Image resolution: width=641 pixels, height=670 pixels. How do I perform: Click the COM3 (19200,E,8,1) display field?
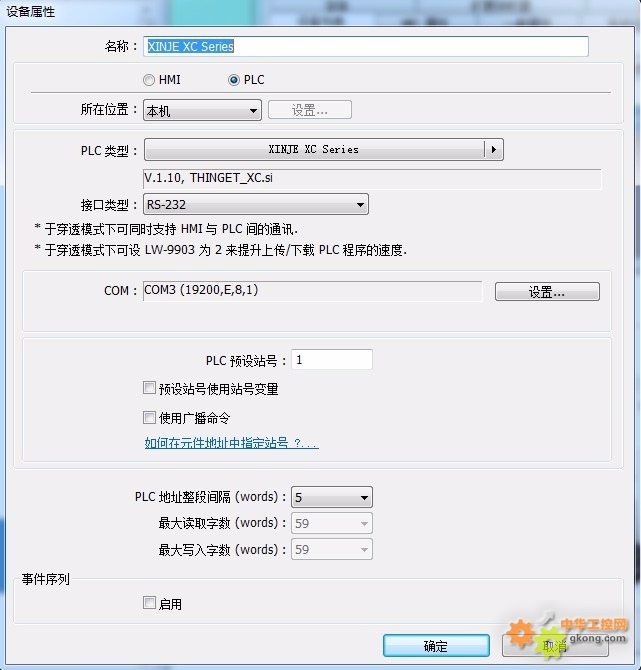[313, 291]
